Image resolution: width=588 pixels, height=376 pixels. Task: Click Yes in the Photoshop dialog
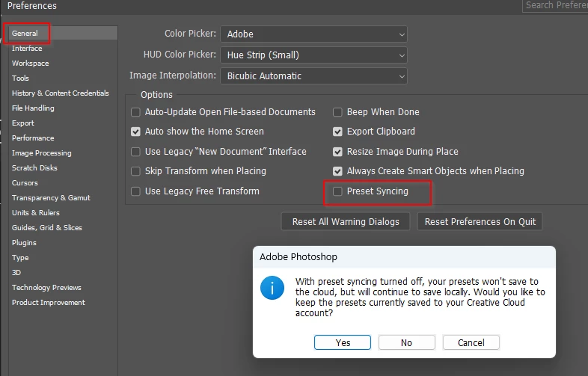click(343, 342)
